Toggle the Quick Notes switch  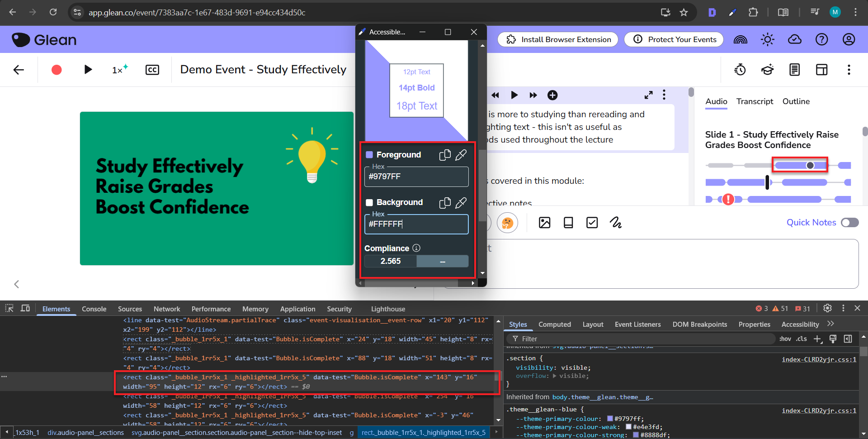pos(849,223)
